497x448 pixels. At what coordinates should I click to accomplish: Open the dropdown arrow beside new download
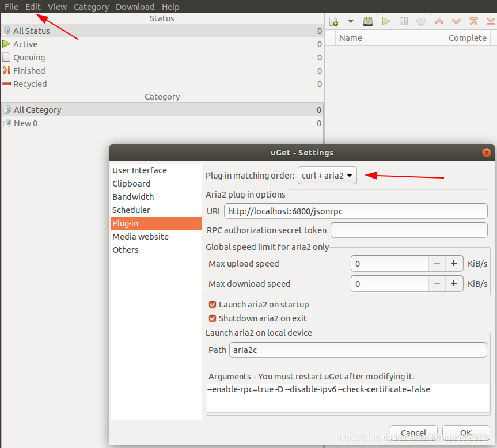click(350, 21)
